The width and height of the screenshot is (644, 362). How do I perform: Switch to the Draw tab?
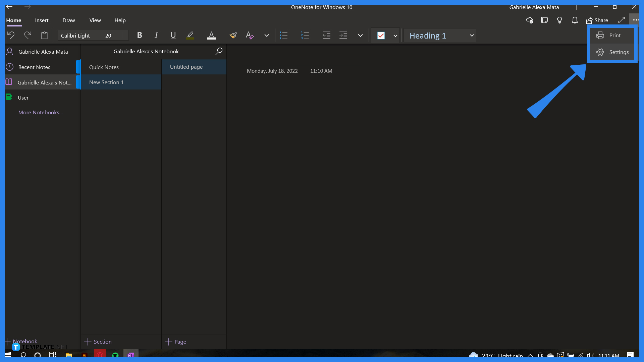(68, 20)
